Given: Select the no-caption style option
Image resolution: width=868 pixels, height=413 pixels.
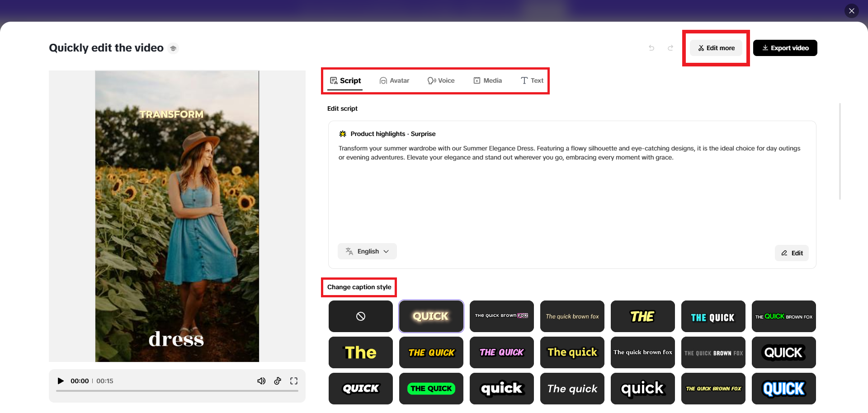Looking at the screenshot, I should [361, 316].
